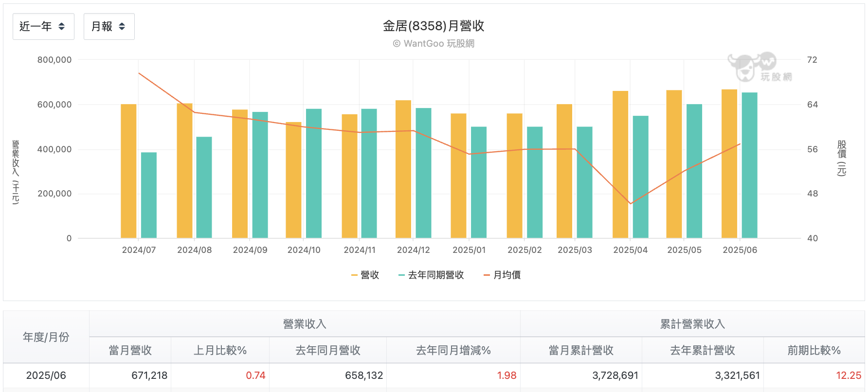Open the 近一年 time range dropdown
The height and width of the screenshot is (392, 868).
click(x=43, y=26)
